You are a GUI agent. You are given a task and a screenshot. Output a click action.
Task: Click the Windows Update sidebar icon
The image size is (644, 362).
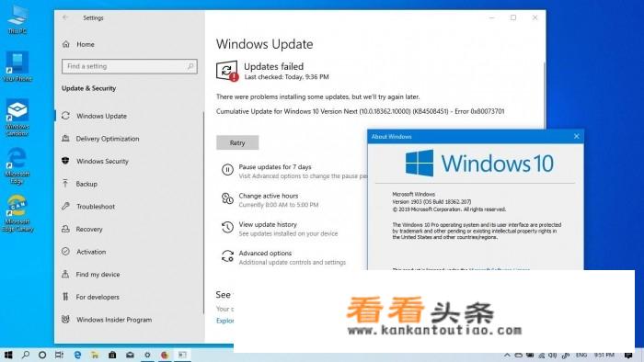tap(65, 116)
